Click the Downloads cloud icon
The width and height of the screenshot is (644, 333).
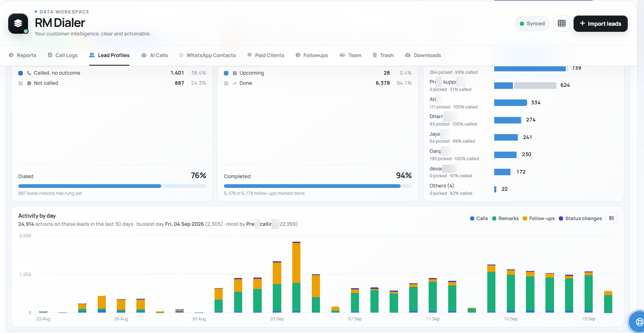(x=408, y=55)
